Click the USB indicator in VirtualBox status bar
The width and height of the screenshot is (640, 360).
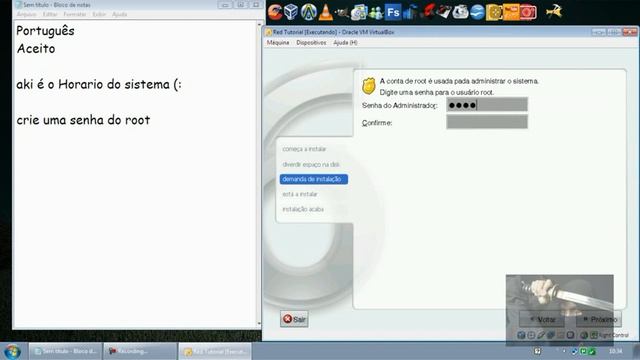[x=541, y=335]
